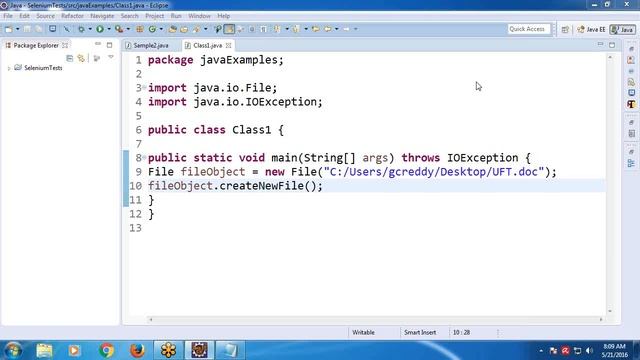This screenshot has height=360, width=640.
Task: Open the Package Explorer view menu triangle
Action: (x=111, y=58)
